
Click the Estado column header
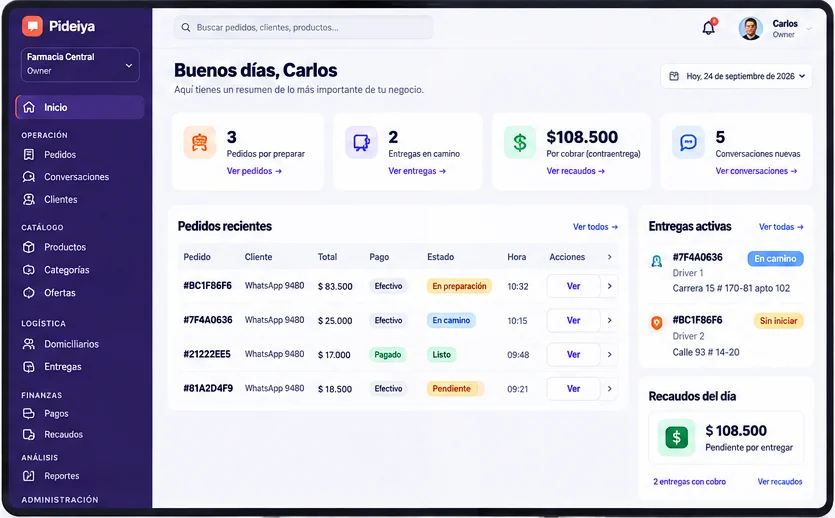pyautogui.click(x=440, y=257)
